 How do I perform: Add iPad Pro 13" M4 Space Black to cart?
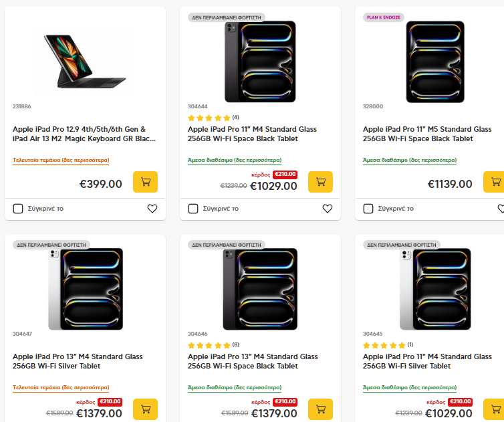[x=320, y=409]
